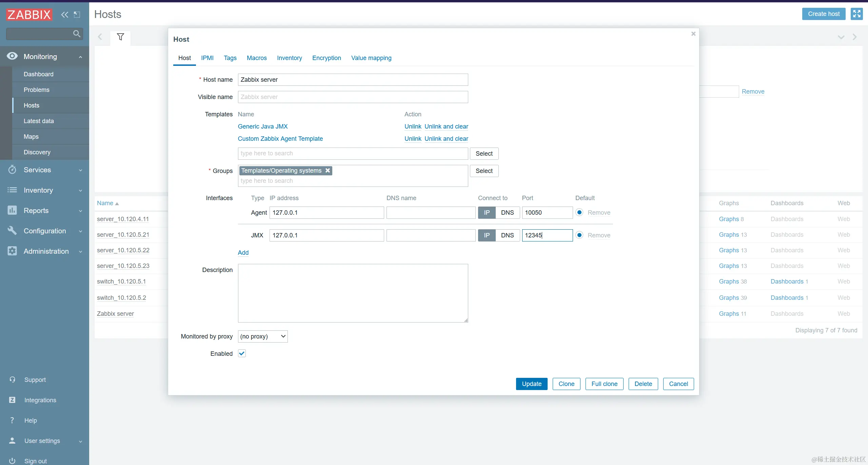This screenshot has width=868, height=465.
Task: Click into the Description text area
Action: (x=353, y=293)
